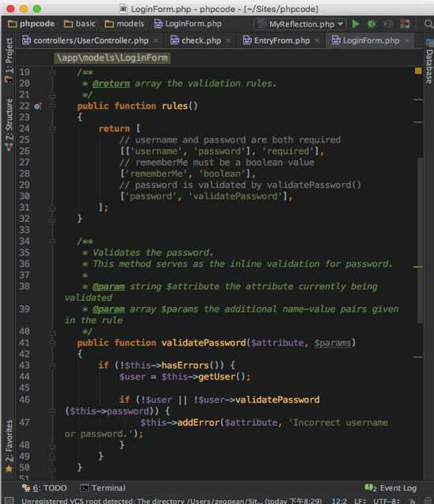Click the validatePassword function name on line 41

(x=204, y=343)
